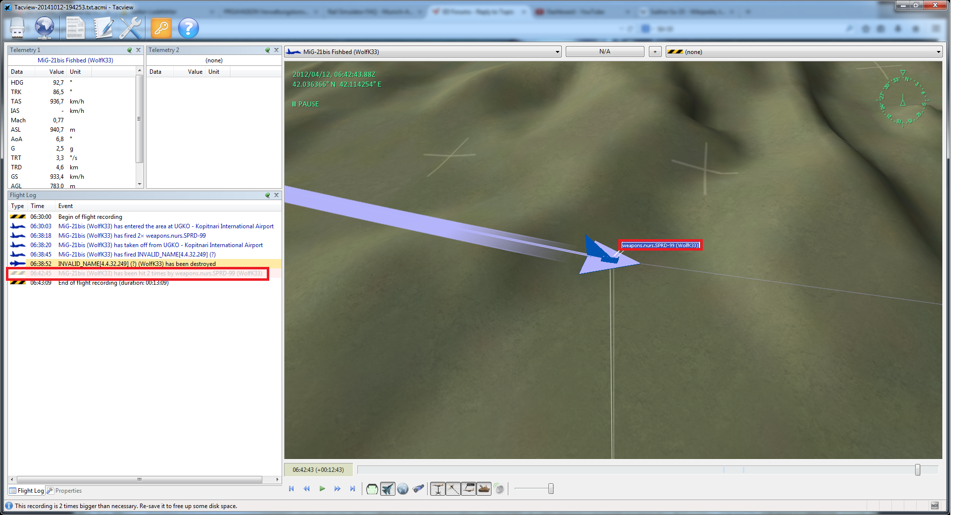Select 'Begin of flight recording' log entry
The height and width of the screenshot is (515, 980).
145,217
